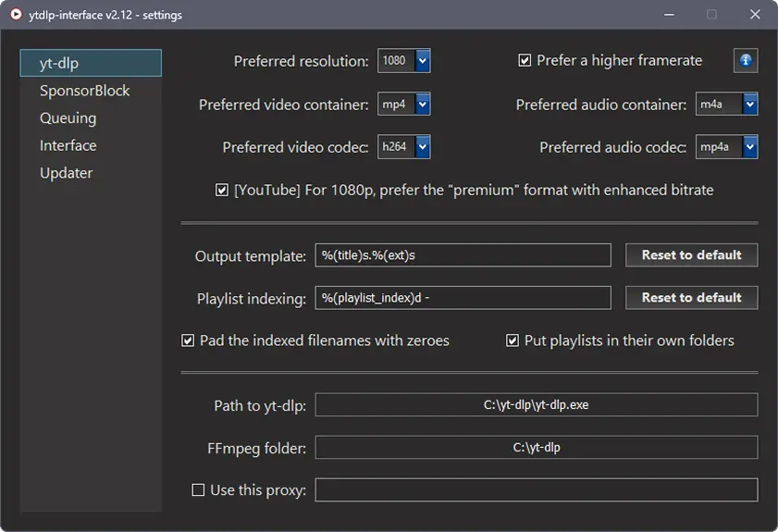Minimize the settings window

click(x=669, y=15)
